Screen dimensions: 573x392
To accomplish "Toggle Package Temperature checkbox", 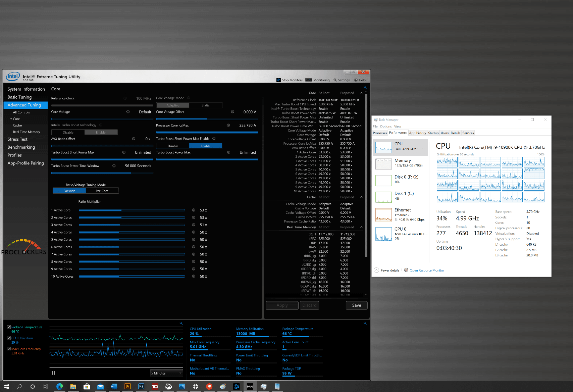I will tap(9, 327).
